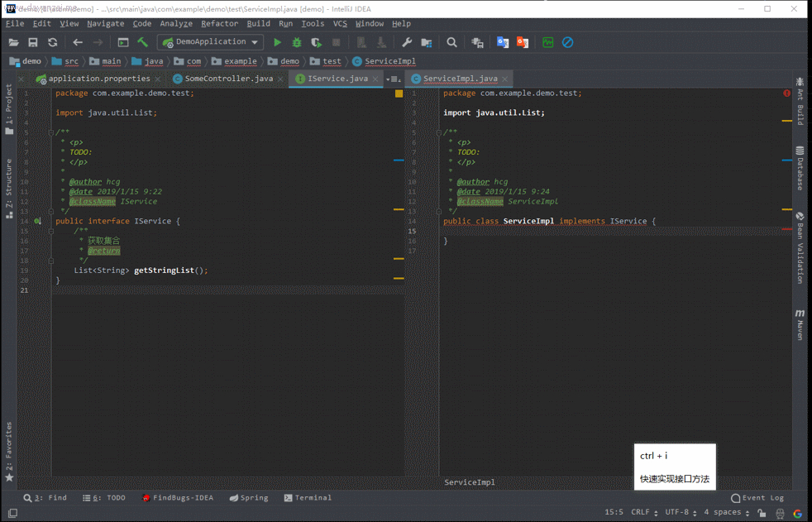This screenshot has width=812, height=522.
Task: Open the DemoApplication run configuration dropdown
Action: (x=212, y=42)
